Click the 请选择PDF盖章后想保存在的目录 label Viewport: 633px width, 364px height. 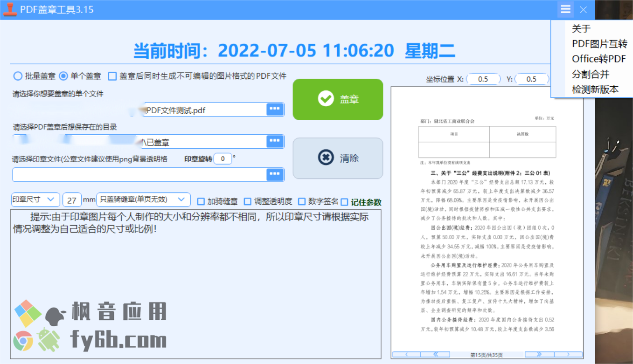click(65, 127)
